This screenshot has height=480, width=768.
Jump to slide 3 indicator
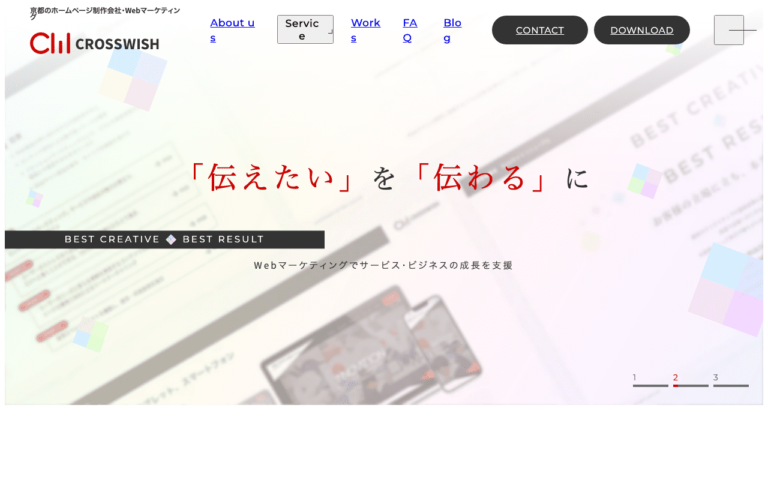point(731,381)
